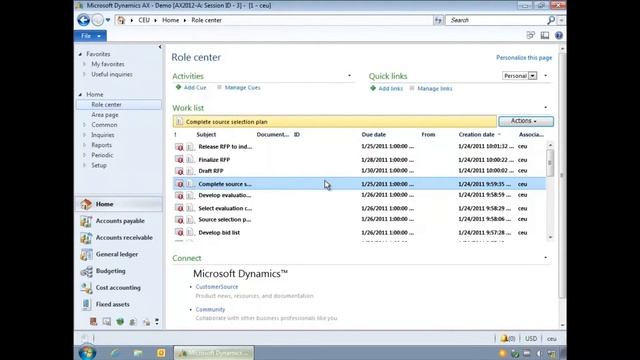Expand the Reports node

[x=84, y=145]
